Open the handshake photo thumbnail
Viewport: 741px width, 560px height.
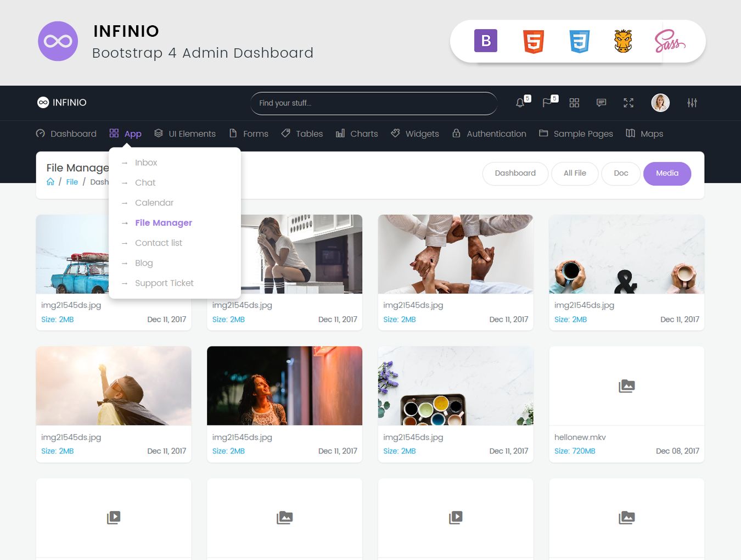point(456,254)
